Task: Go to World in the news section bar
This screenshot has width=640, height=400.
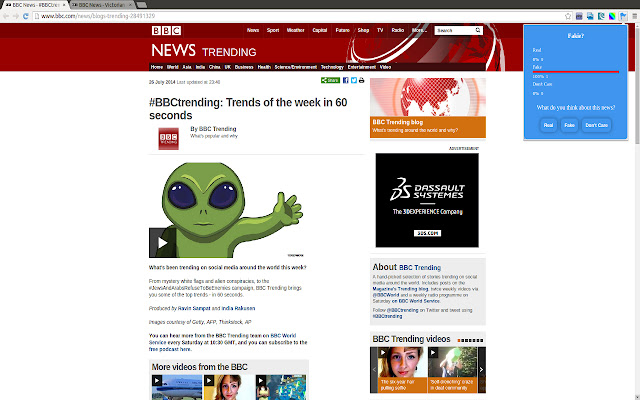Action: (x=172, y=67)
